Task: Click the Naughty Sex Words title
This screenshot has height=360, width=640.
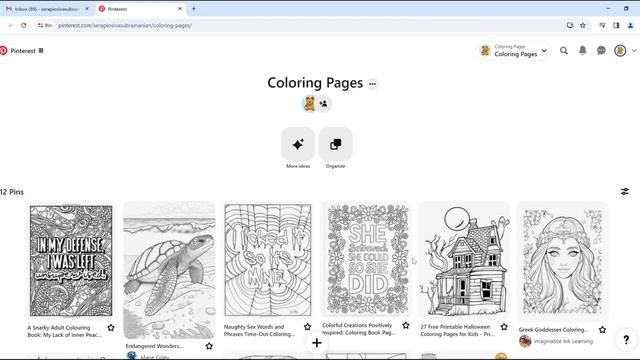Action: click(x=259, y=330)
